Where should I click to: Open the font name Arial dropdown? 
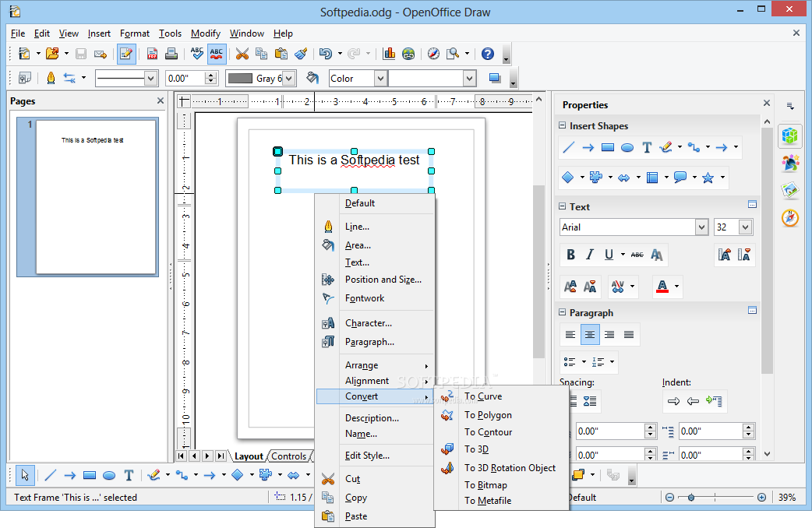point(701,227)
